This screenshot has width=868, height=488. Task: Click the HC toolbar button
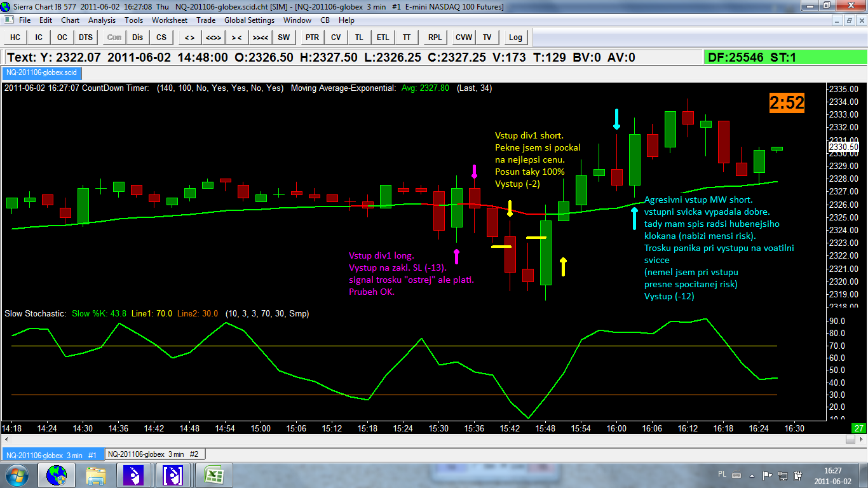15,37
